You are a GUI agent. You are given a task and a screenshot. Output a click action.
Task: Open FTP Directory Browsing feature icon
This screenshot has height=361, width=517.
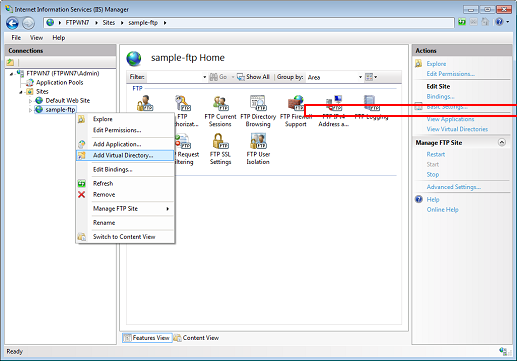258,111
